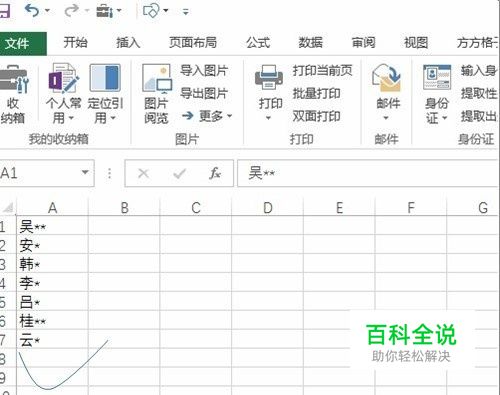Expand the 更多 picture options
This screenshot has height=395, width=500.
point(207,116)
